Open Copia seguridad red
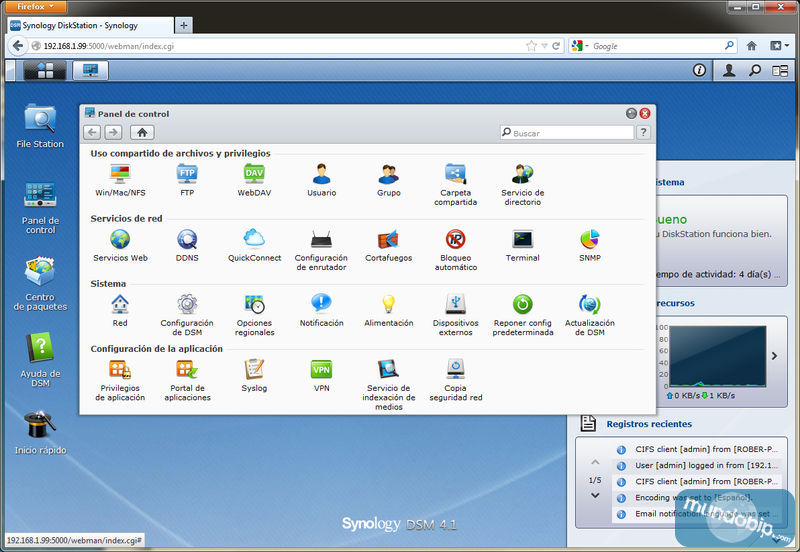The image size is (800, 552). [x=456, y=381]
